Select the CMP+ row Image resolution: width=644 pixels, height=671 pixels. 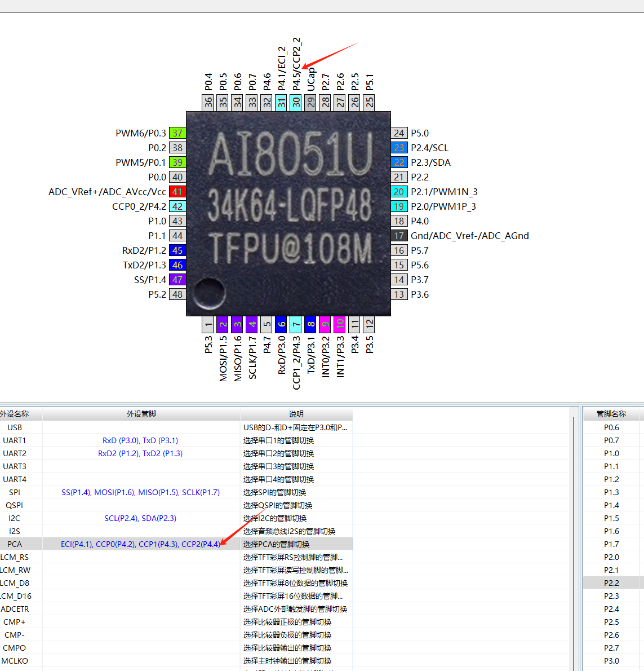click(176, 622)
